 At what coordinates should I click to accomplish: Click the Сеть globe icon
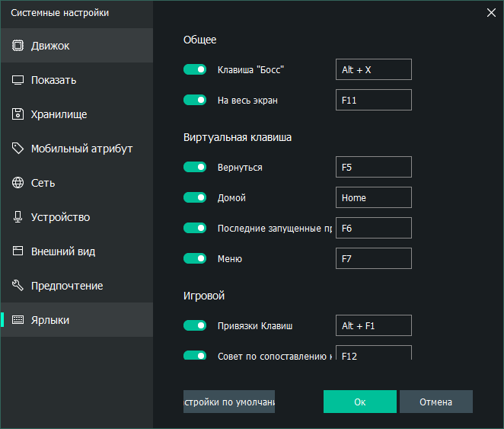(18, 183)
